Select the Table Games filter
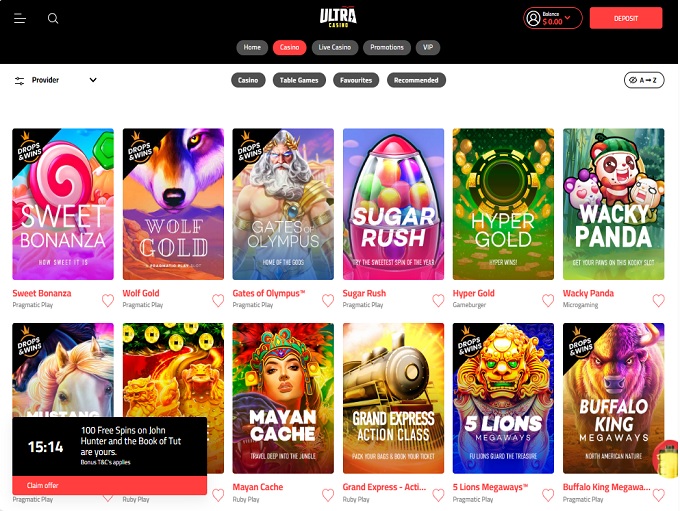680x511 pixels. coord(299,80)
